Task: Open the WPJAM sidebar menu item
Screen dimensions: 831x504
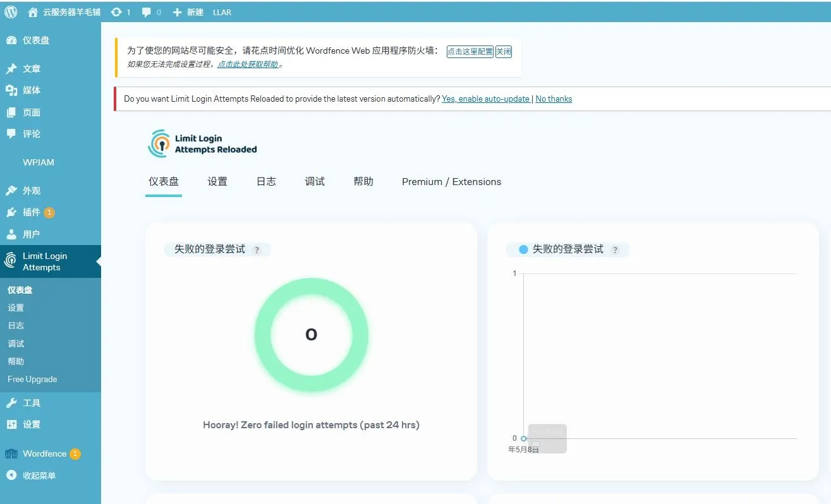Action: 39,162
